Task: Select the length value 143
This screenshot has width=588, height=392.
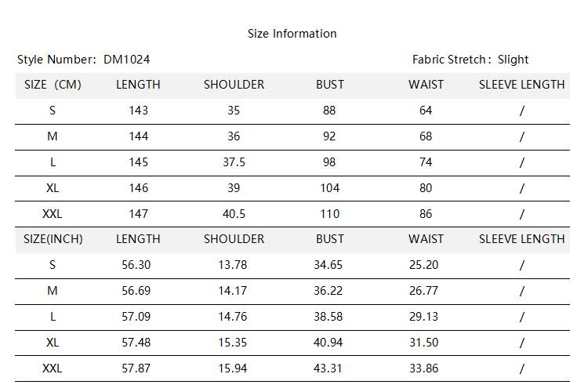Action: pyautogui.click(x=138, y=111)
